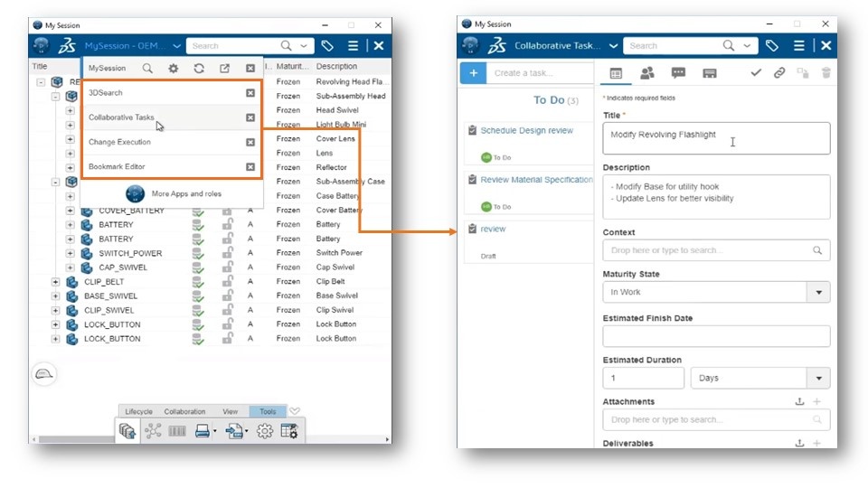Click the 3DS logo in MySession header
The height and width of the screenshot is (488, 868).
pos(67,45)
